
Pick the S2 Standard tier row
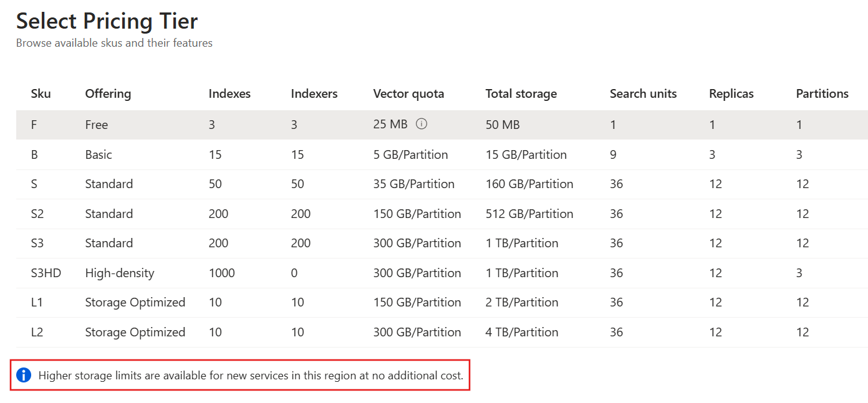coord(109,214)
